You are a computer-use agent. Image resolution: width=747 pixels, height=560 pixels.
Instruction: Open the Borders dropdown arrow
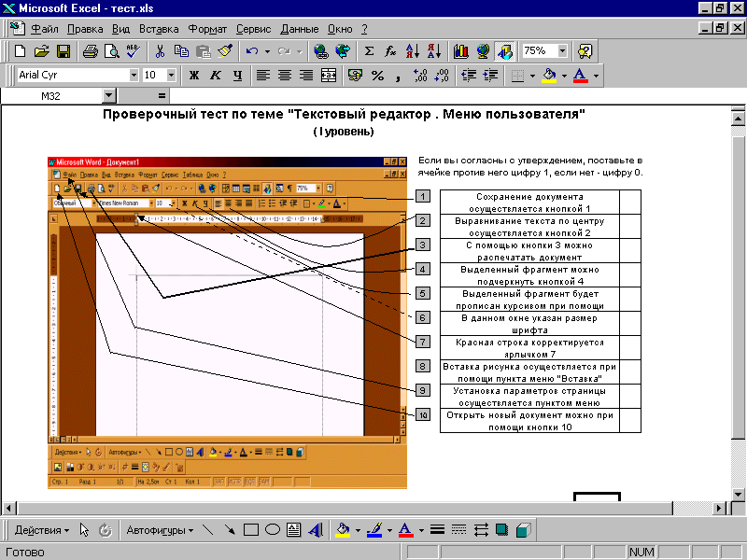(532, 76)
